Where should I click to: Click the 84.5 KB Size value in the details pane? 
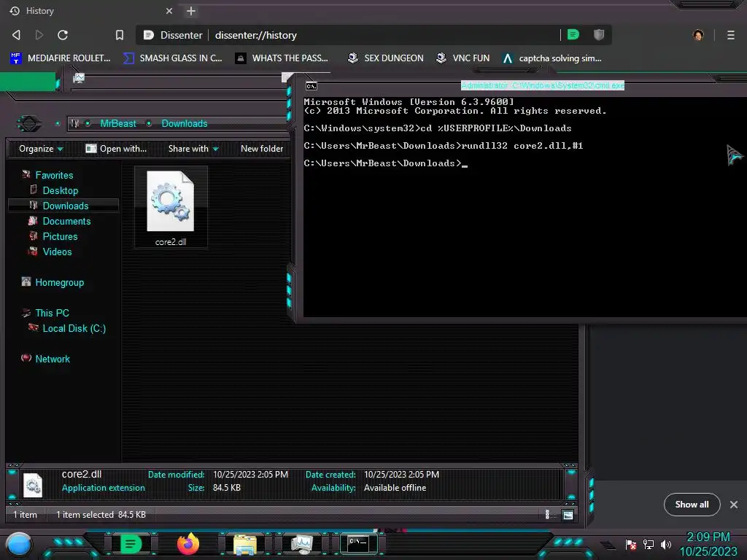point(227,488)
